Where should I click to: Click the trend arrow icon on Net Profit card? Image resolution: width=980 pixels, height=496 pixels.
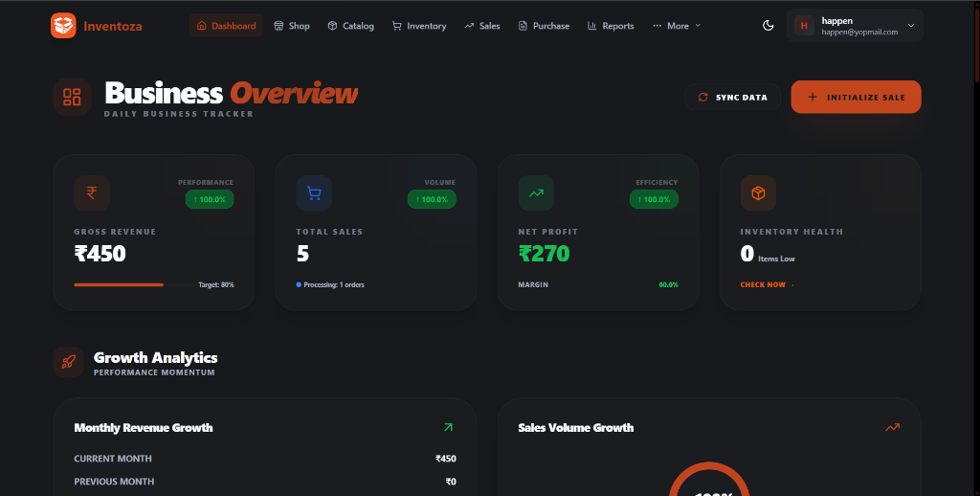click(536, 192)
